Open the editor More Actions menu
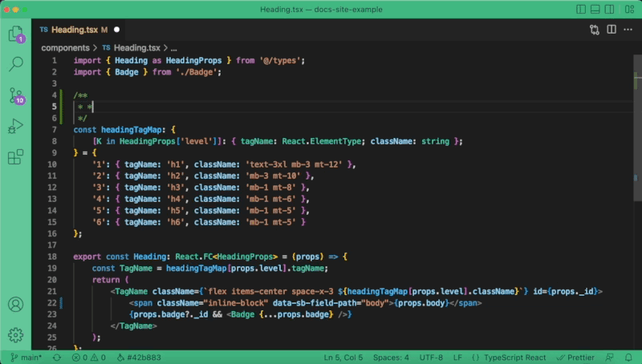 [x=628, y=30]
